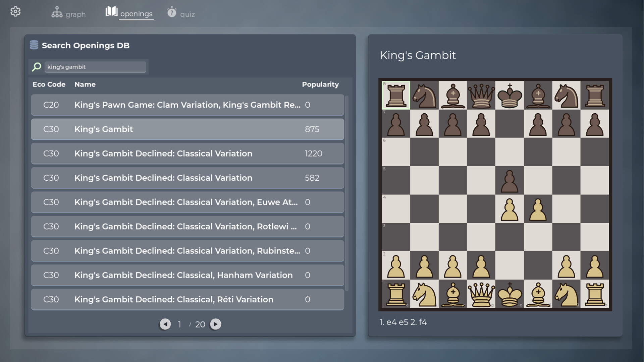
Task: Open the settings gear
Action: [15, 11]
